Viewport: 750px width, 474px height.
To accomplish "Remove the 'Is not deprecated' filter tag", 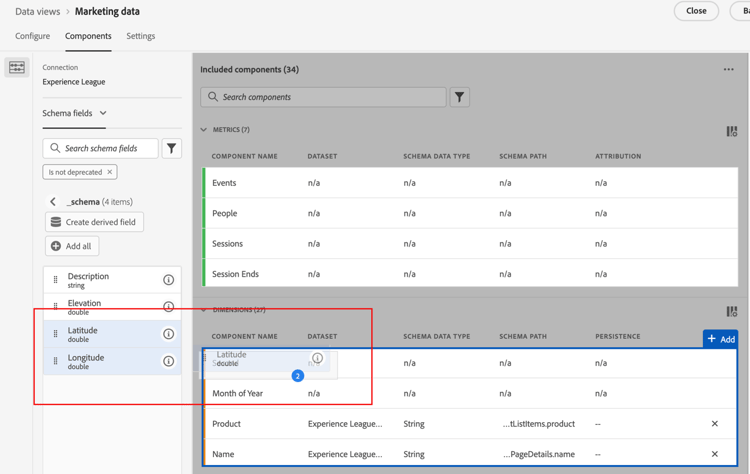I will [110, 172].
